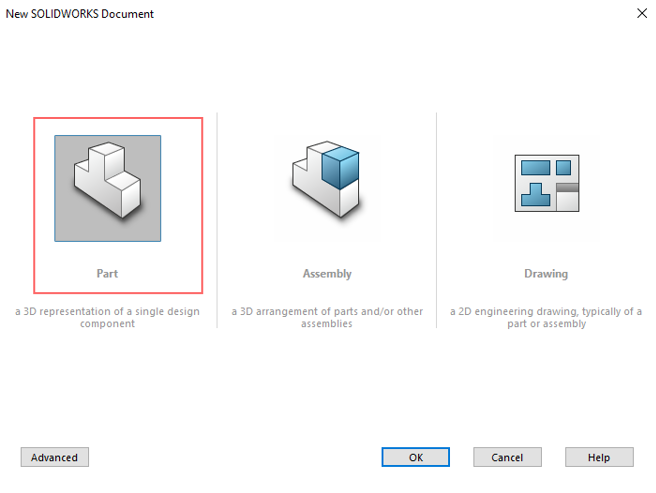Click the Drawing label text
Screen dimensions: 656x493
pyautogui.click(x=546, y=274)
